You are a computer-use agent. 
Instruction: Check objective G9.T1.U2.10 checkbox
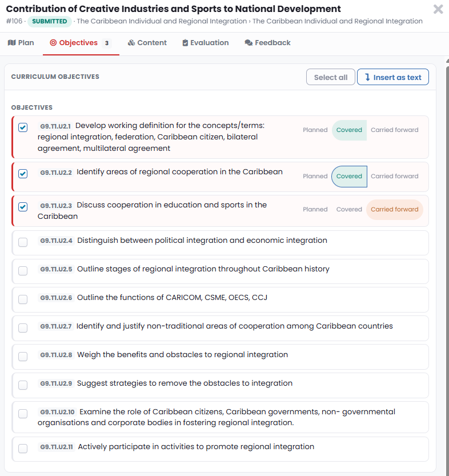pyautogui.click(x=23, y=414)
